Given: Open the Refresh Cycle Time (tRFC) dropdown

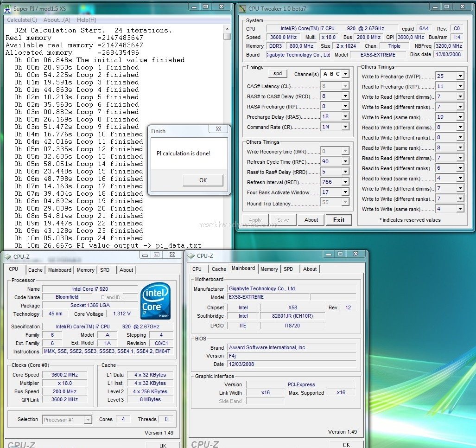Looking at the screenshot, I should click(x=345, y=161).
